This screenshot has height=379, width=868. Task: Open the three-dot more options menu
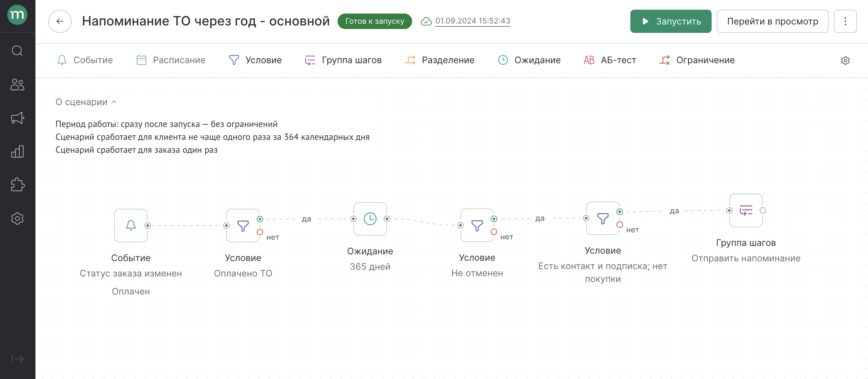click(x=845, y=21)
